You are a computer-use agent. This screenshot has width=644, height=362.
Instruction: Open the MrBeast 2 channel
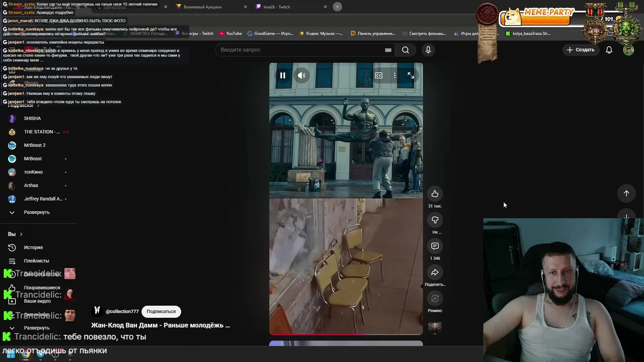click(x=35, y=145)
